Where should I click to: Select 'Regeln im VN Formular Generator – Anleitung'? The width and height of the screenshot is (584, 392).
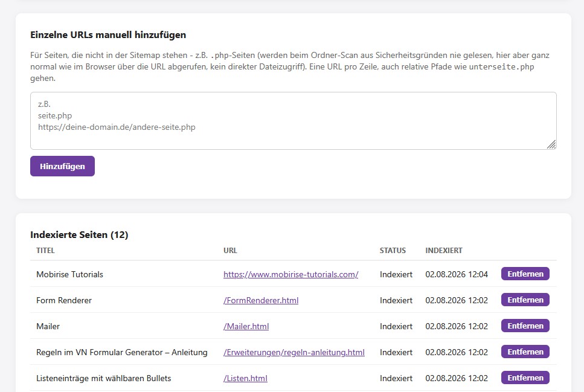pos(122,353)
